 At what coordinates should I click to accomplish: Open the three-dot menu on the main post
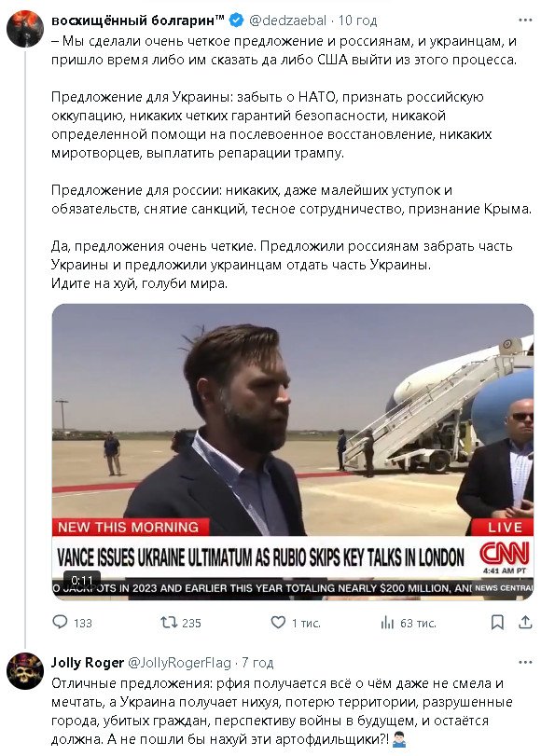tap(525, 21)
